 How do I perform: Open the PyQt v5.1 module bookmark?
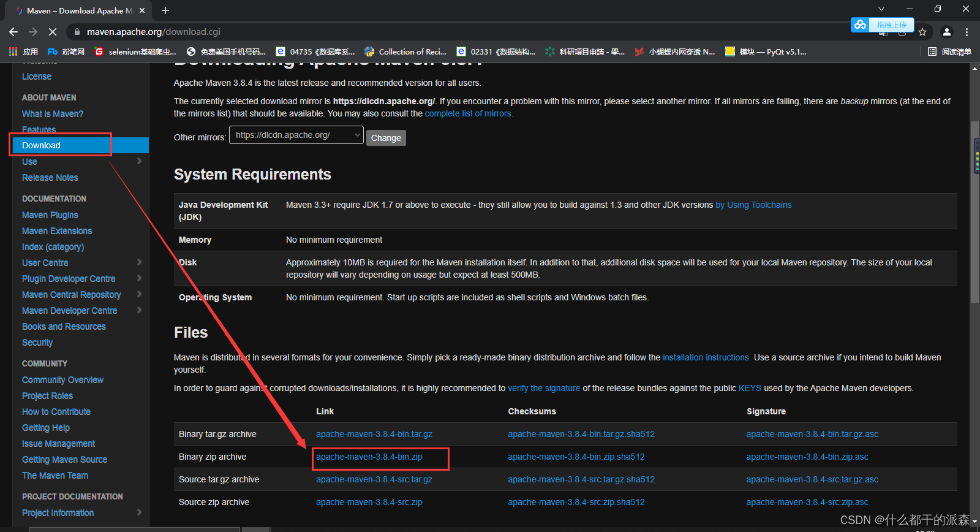pyautogui.click(x=766, y=51)
